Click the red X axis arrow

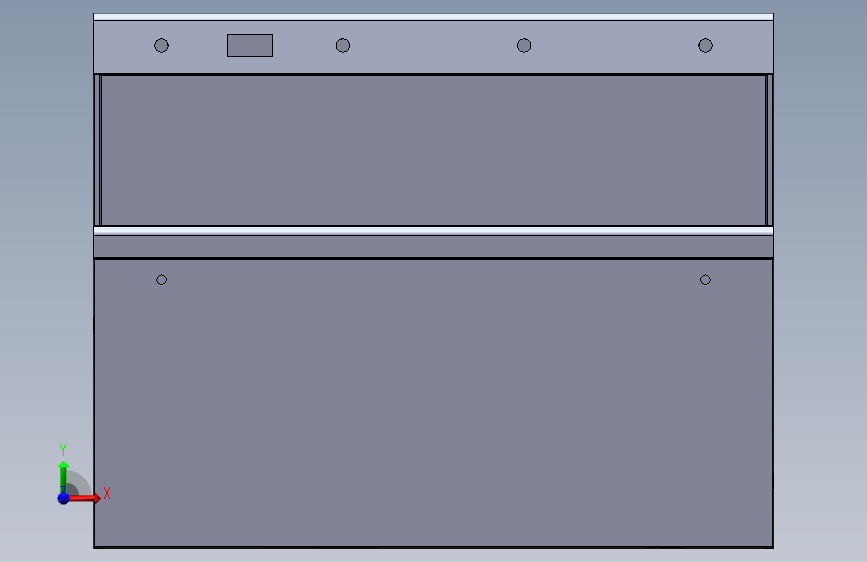[84, 498]
